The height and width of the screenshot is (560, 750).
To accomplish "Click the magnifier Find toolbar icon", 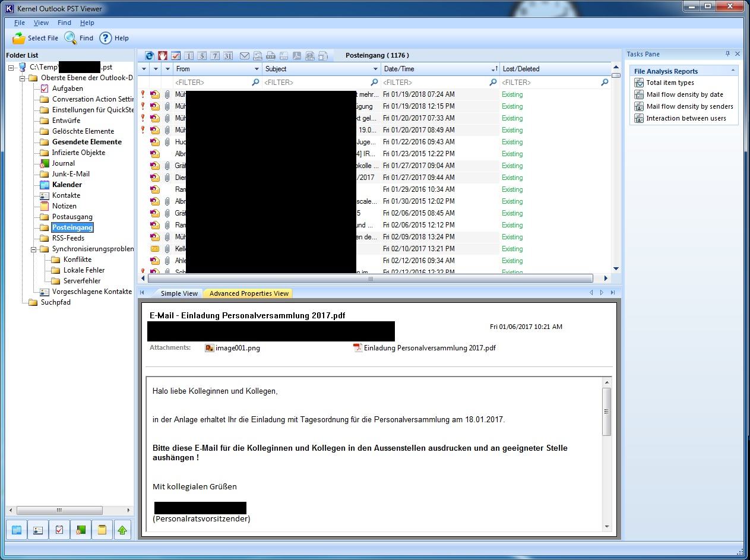I will coord(71,38).
